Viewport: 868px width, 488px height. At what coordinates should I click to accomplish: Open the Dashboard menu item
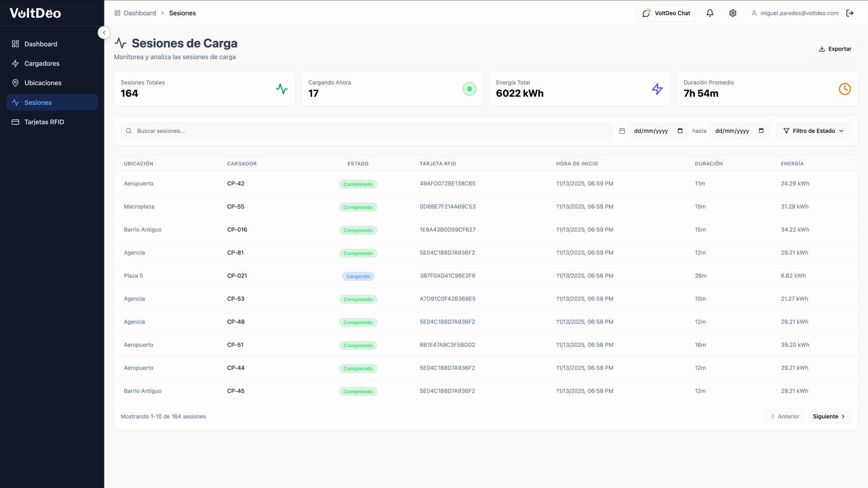(x=52, y=44)
